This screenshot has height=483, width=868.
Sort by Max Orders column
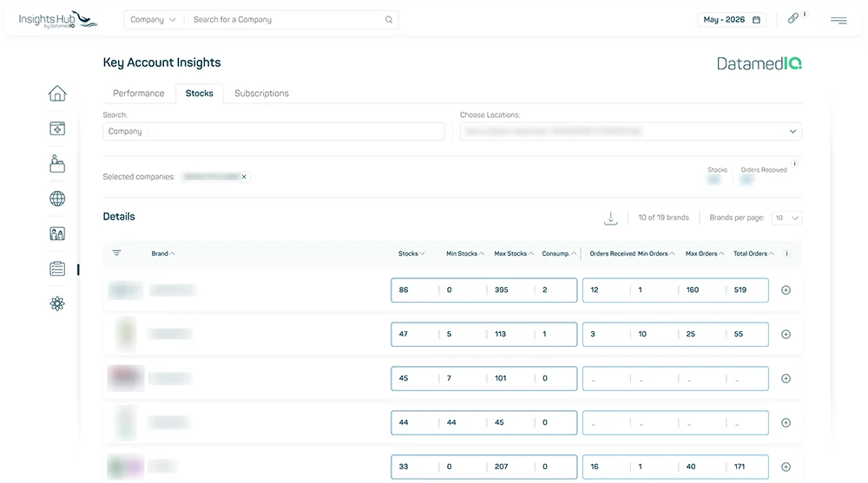(x=705, y=253)
